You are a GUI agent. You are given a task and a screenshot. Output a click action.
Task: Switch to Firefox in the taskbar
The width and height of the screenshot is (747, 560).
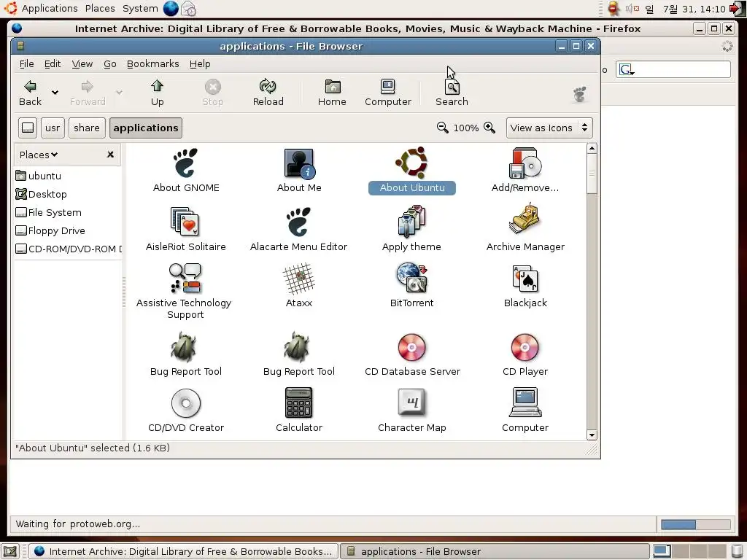184,551
